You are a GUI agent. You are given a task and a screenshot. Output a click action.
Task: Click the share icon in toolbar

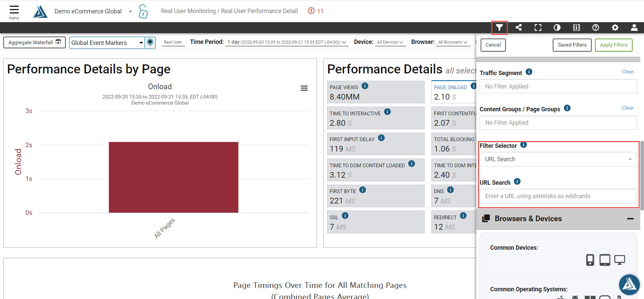519,27
